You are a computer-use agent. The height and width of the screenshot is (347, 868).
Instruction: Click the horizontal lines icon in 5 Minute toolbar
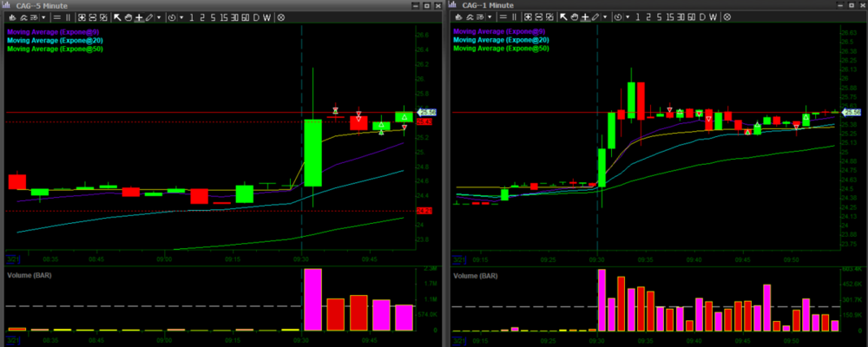pos(57,17)
